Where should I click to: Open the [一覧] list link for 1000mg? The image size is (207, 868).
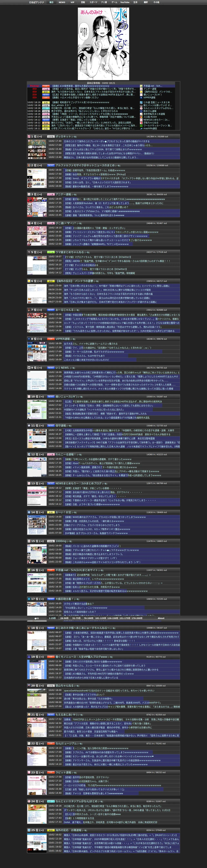coord(69,541)
